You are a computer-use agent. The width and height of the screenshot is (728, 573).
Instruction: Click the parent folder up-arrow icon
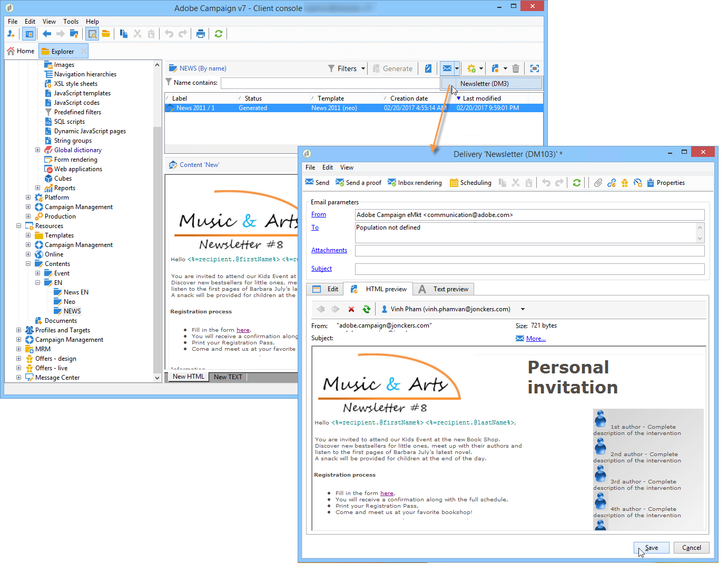point(74,34)
